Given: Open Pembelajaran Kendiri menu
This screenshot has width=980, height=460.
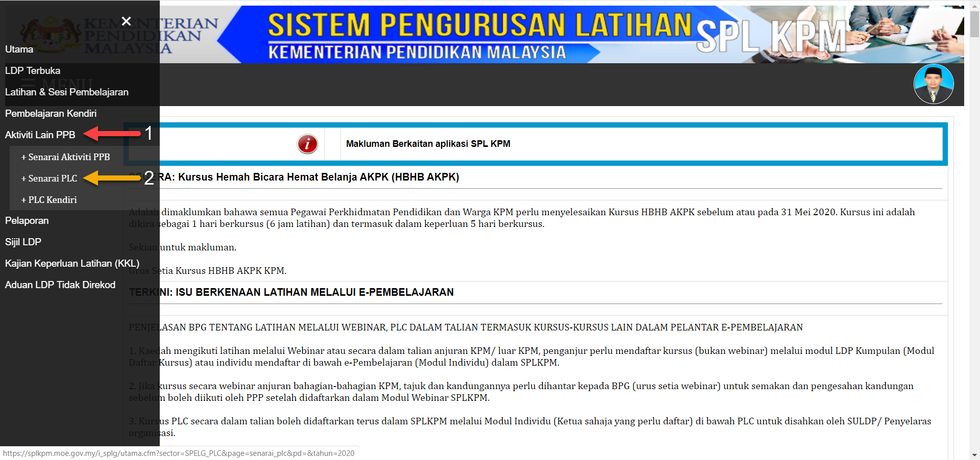Looking at the screenshot, I should pyautogui.click(x=51, y=114).
